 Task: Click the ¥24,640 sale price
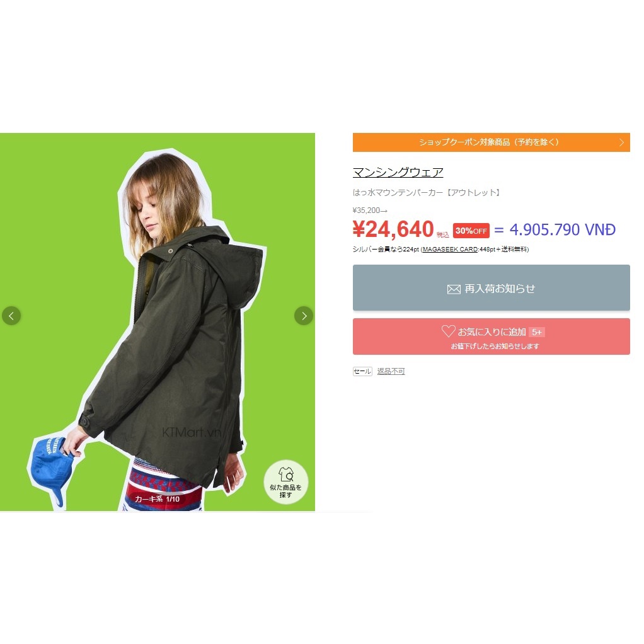pos(393,229)
